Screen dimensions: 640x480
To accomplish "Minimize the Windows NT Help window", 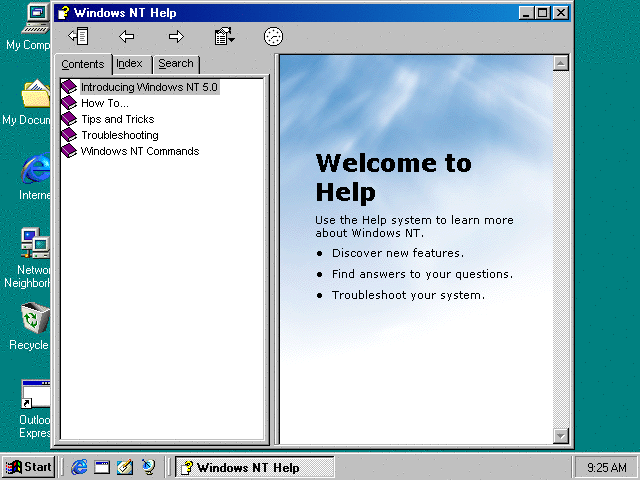I will click(x=527, y=13).
